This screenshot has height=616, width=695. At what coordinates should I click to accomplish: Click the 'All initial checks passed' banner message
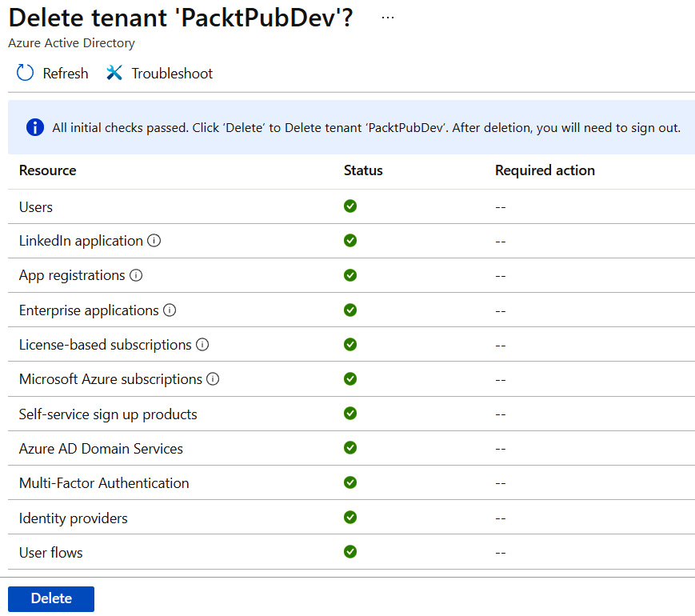(366, 128)
